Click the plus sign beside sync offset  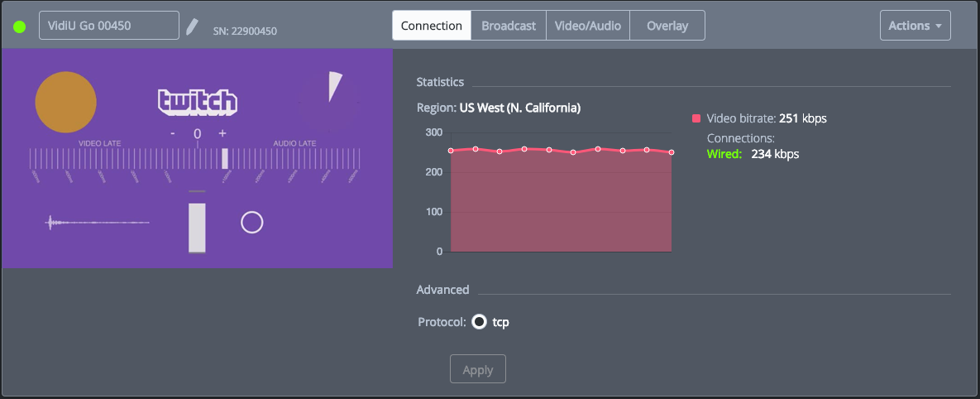click(x=222, y=133)
